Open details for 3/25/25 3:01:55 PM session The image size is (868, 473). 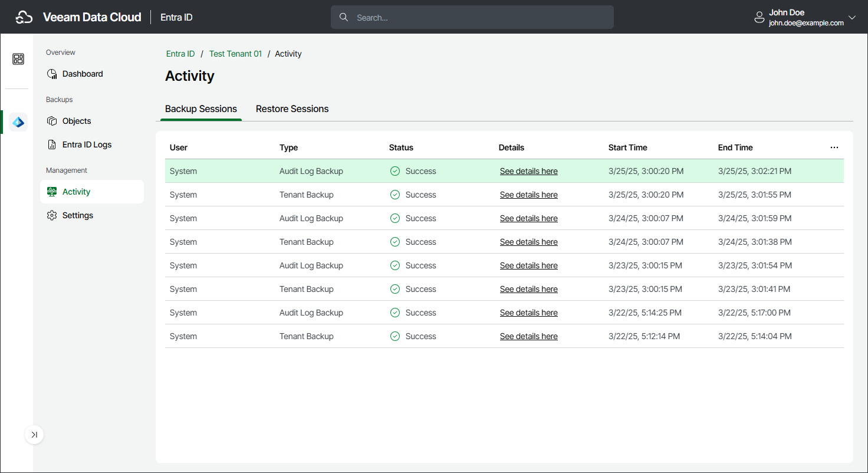coord(529,195)
